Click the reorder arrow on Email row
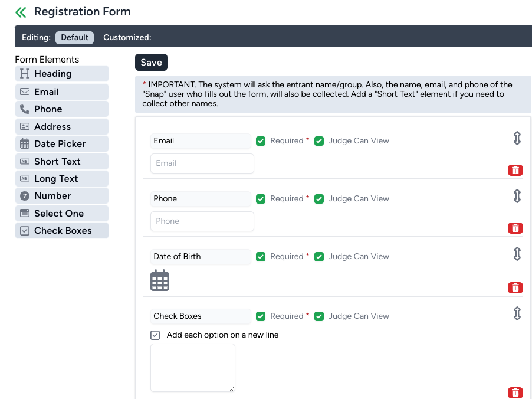 [517, 138]
